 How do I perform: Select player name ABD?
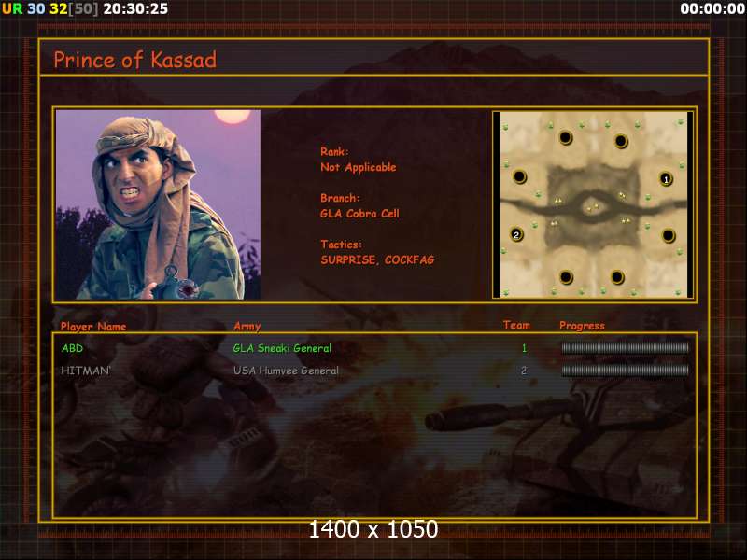point(73,348)
